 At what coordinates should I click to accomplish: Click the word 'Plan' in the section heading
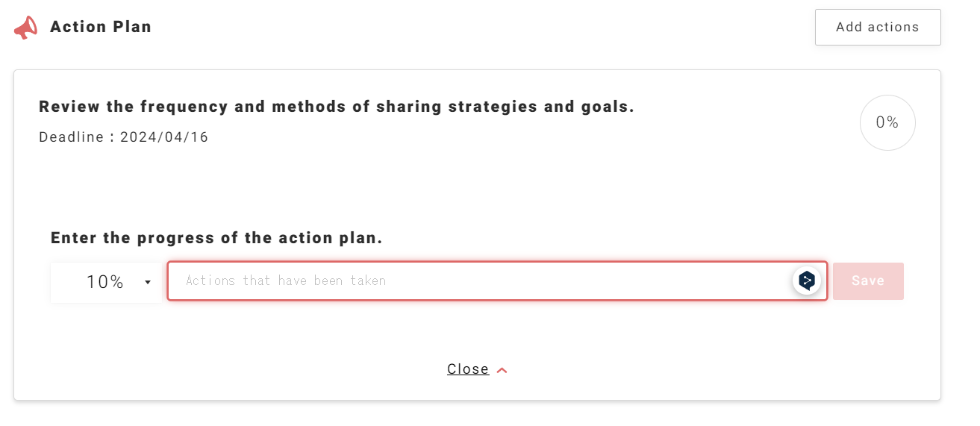133,27
